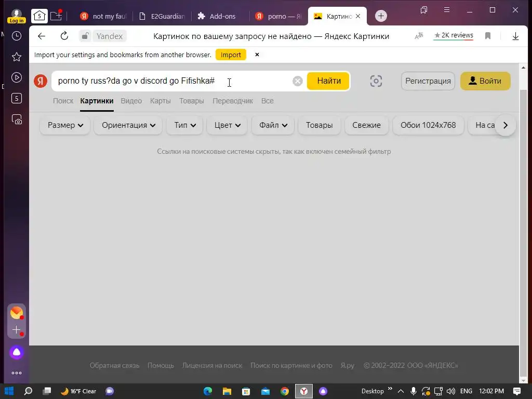Open the 2K reviews rating
The height and width of the screenshot is (399, 532).
(453, 36)
